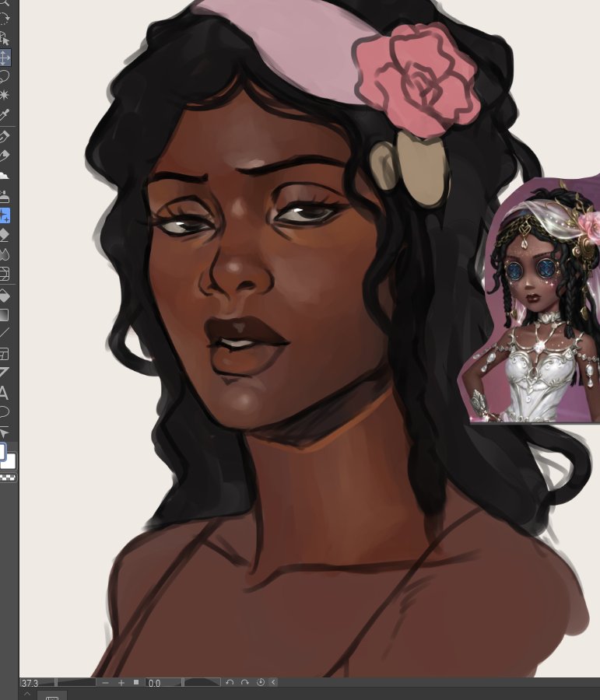Select the Frame Border tool

pyautogui.click(x=4, y=355)
